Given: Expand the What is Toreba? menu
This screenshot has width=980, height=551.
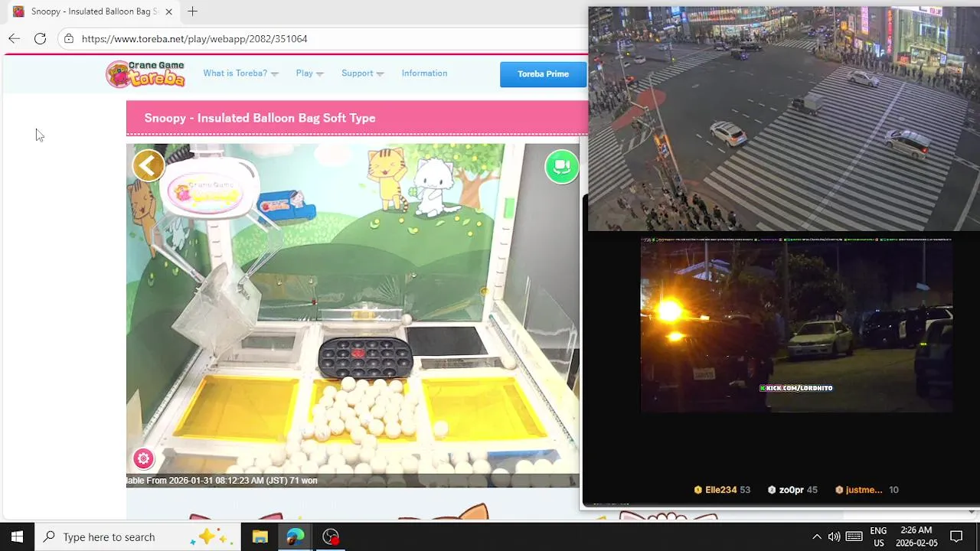Looking at the screenshot, I should pyautogui.click(x=240, y=73).
